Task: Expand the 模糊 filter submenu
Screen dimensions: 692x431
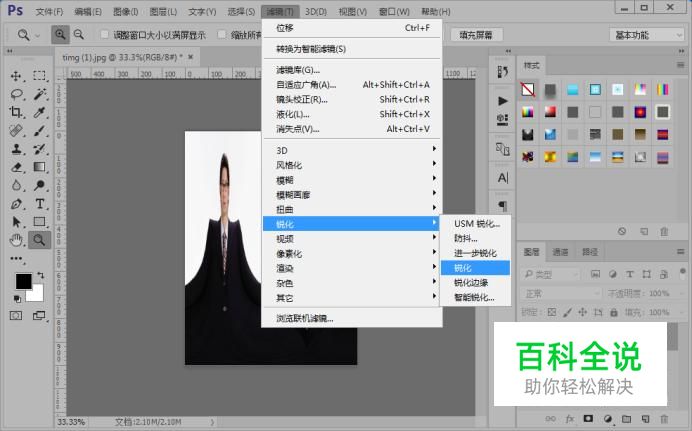Action: (x=352, y=180)
